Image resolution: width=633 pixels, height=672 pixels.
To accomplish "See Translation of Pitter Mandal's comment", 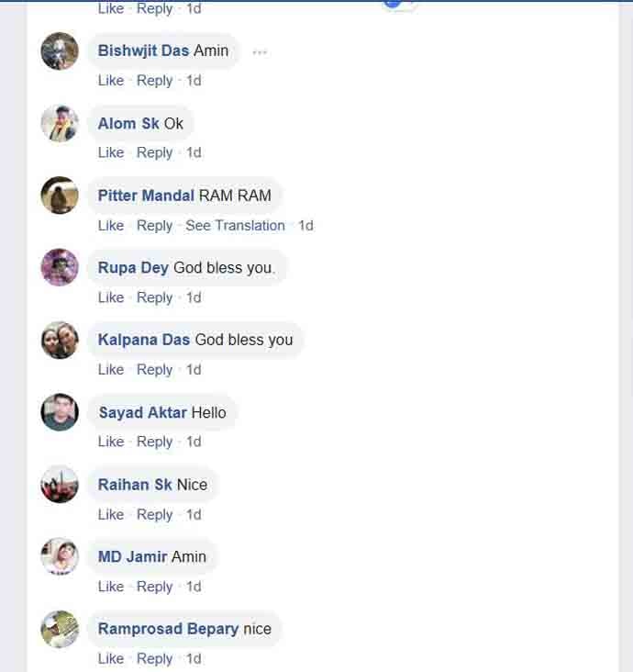I will tap(235, 225).
